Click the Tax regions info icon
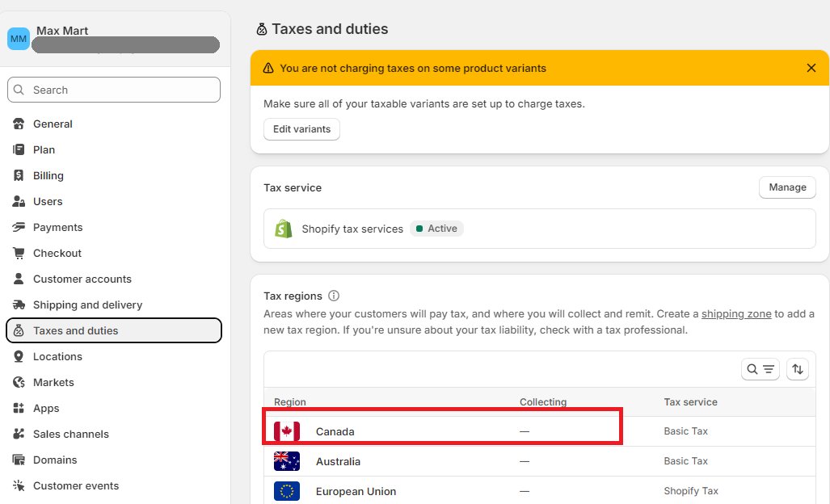Viewport: 830px width, 504px height. pyautogui.click(x=334, y=296)
